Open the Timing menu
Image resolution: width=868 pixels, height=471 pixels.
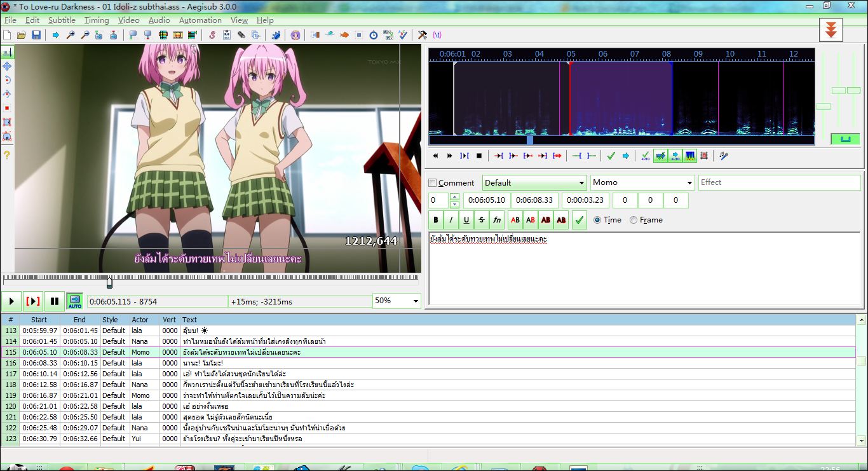click(97, 20)
